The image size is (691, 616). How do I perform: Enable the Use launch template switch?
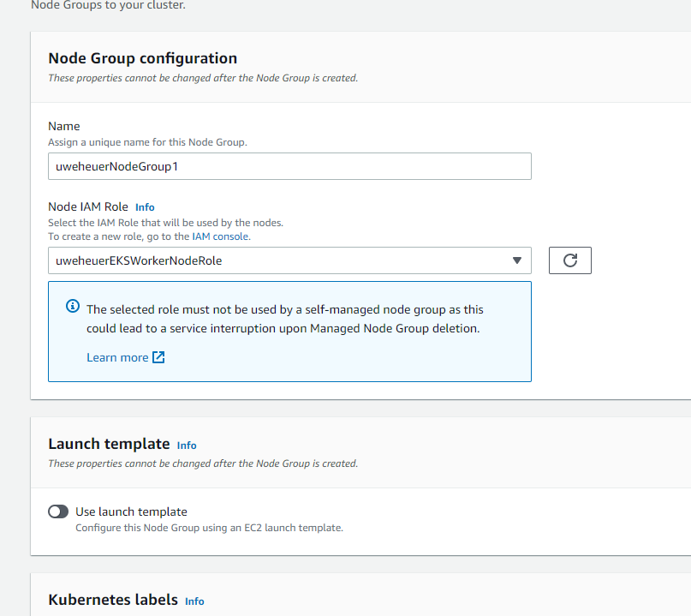click(x=58, y=511)
